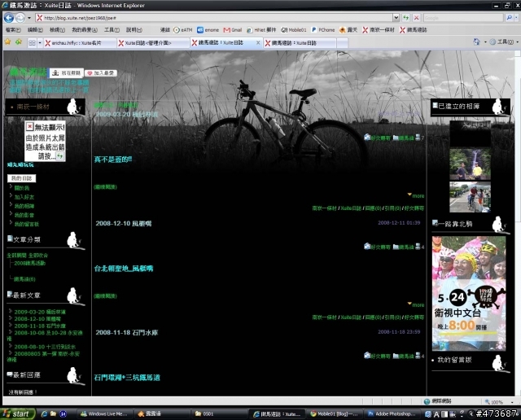Click the empty New Tab button
Viewport: 521px width, 420px height.
343,43
